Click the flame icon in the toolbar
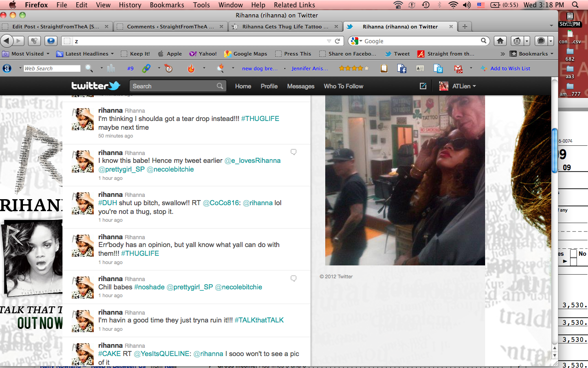Screen dimensions: 588x368 pos(191,69)
